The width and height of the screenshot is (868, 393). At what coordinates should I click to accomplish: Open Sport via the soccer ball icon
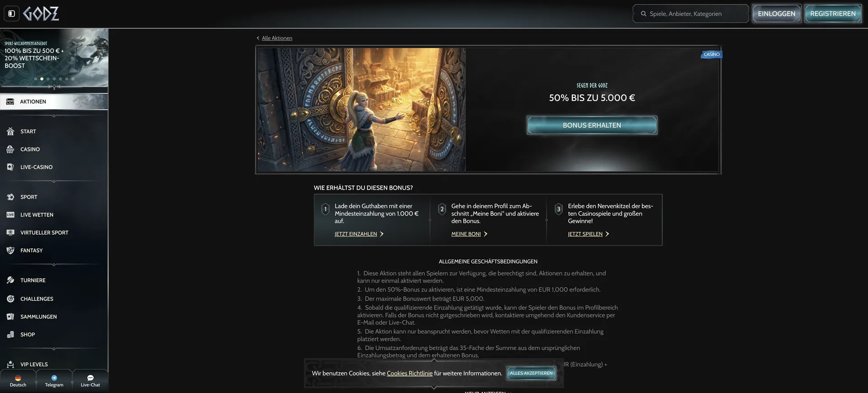(10, 197)
